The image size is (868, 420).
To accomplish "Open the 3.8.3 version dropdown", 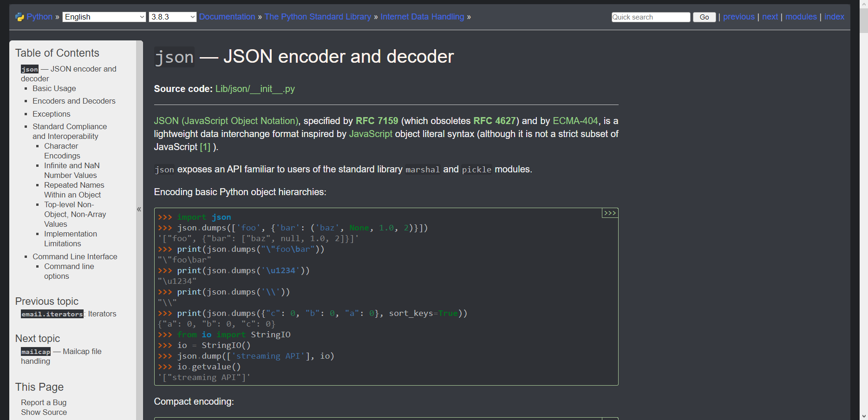I will (x=172, y=17).
